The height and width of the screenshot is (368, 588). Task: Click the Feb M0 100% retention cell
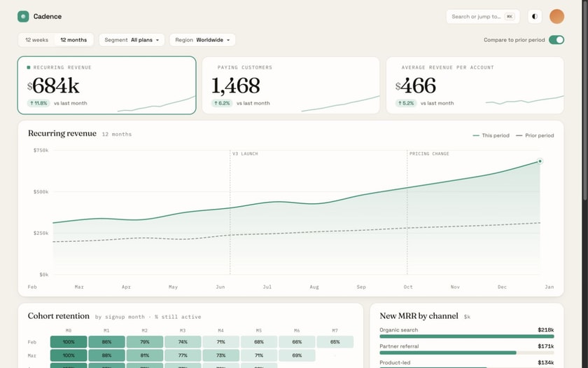tap(69, 342)
